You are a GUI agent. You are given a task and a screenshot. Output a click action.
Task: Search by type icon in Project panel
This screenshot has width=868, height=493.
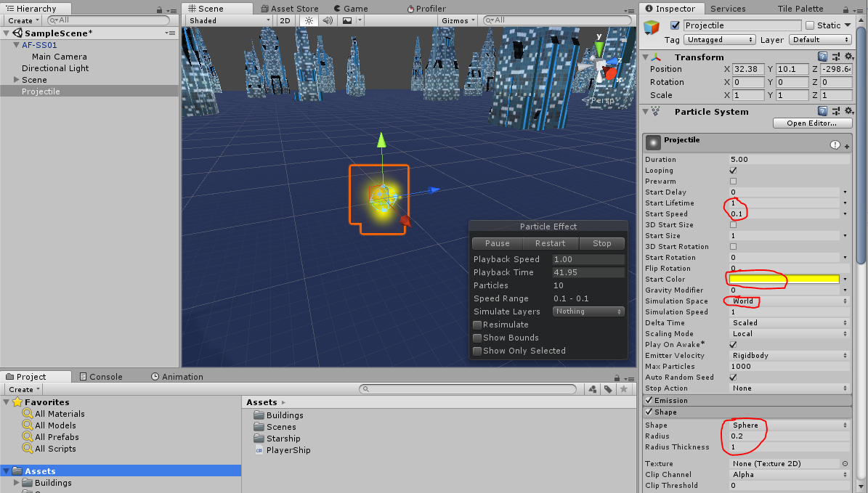pos(592,389)
